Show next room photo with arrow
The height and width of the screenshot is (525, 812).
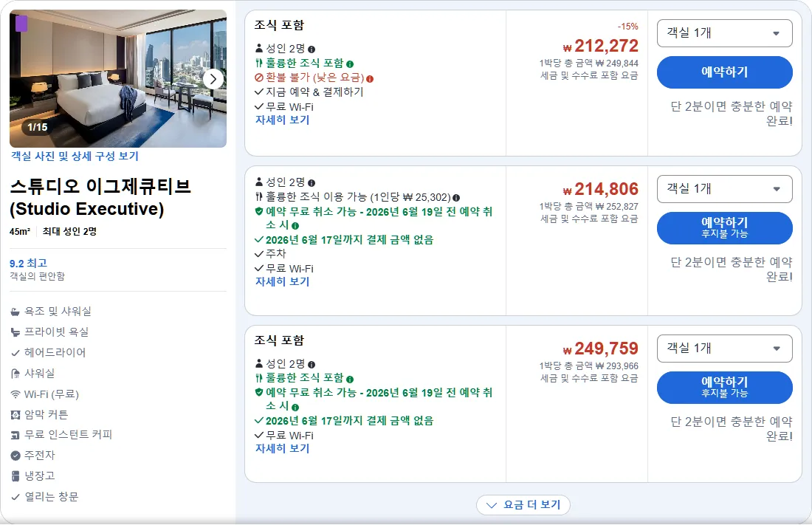[213, 79]
